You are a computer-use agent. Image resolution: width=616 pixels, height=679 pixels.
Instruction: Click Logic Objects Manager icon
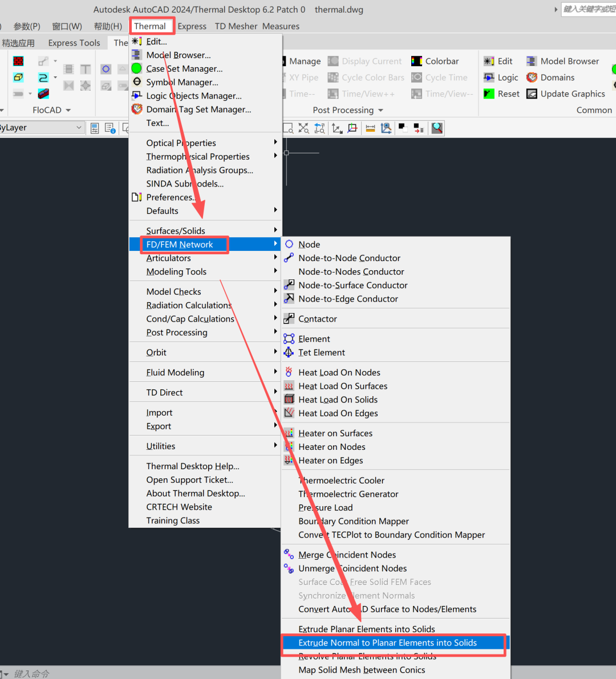[x=136, y=95]
